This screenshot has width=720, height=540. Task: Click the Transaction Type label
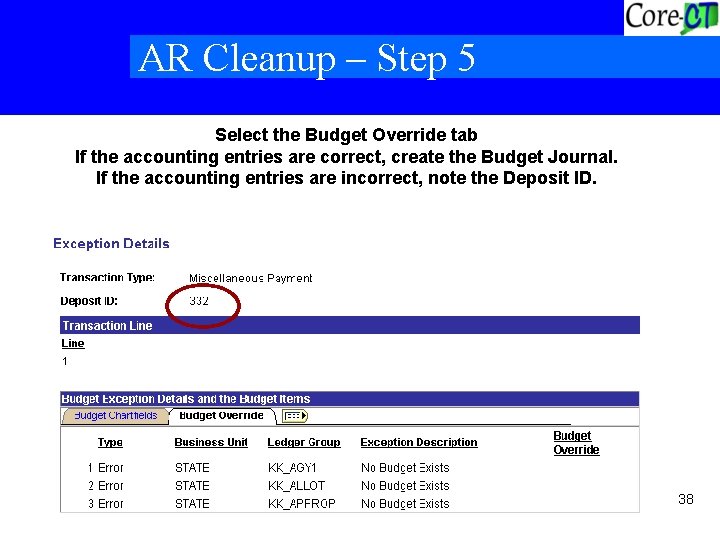click(x=107, y=277)
